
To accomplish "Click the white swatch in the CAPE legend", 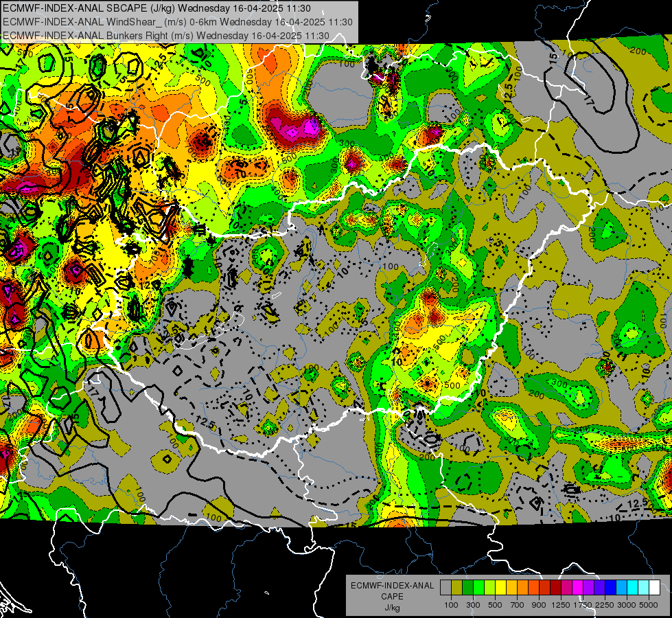I will coord(654,588).
